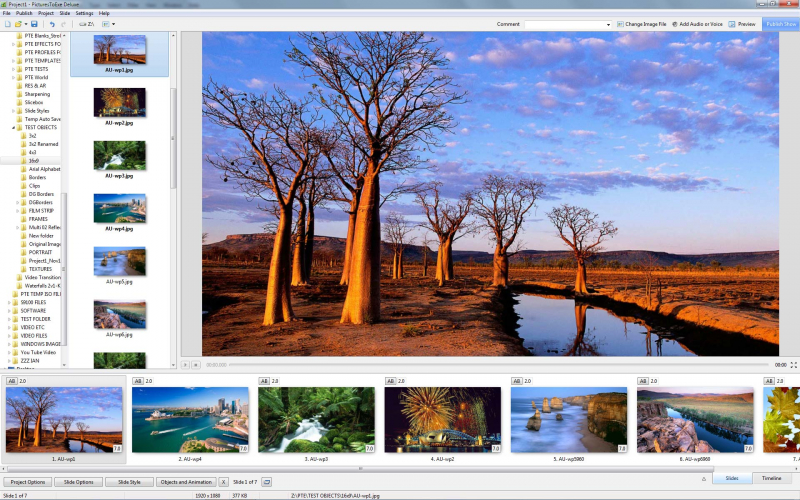This screenshot has height=500, width=800.
Task: Click the slide list horizontal scrollbar
Action: point(361,468)
